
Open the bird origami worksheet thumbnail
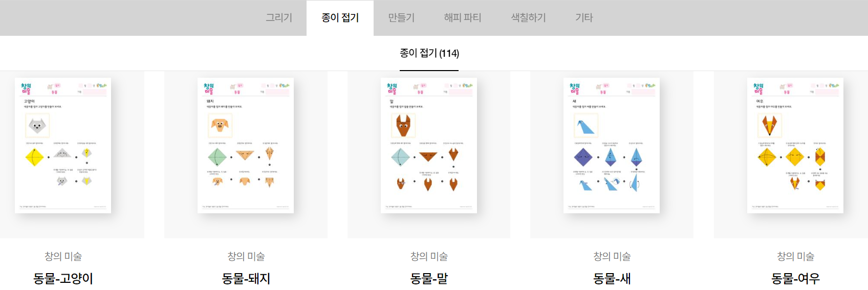click(x=612, y=146)
